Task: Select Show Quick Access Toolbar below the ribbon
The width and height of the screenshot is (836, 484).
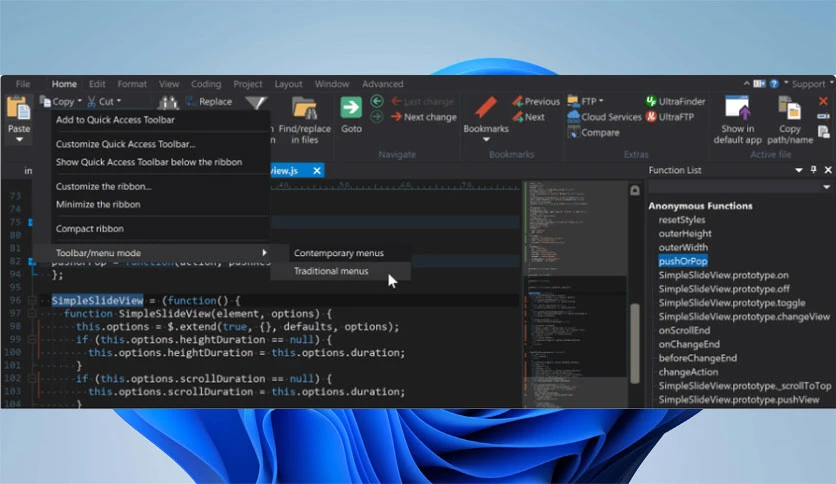Action: tap(160, 162)
